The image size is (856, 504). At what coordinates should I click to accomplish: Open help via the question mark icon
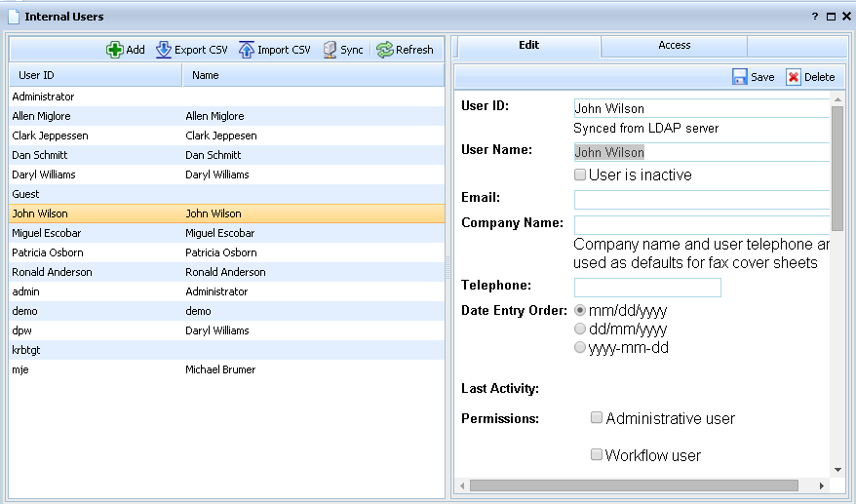pos(815,17)
